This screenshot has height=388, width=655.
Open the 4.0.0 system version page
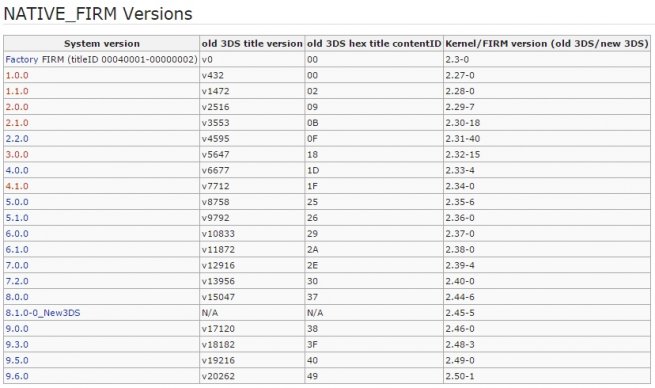click(17, 171)
